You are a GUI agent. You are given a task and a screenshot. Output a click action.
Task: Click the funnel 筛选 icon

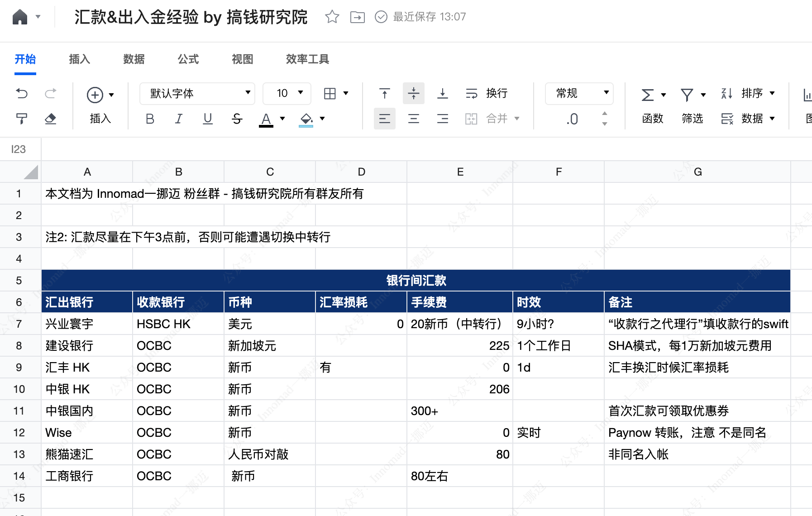pyautogui.click(x=687, y=95)
